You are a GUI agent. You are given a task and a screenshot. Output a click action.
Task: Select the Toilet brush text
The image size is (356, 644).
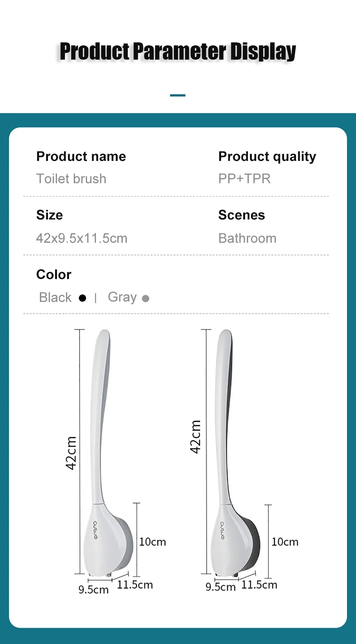pyautogui.click(x=71, y=179)
